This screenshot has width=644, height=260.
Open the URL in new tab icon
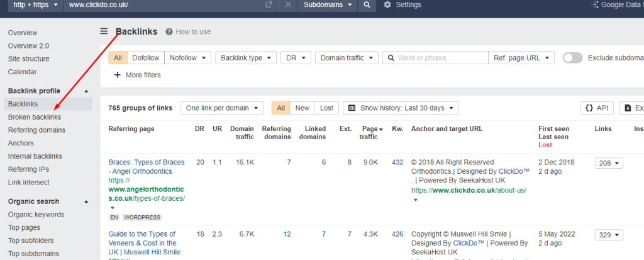click(x=269, y=5)
